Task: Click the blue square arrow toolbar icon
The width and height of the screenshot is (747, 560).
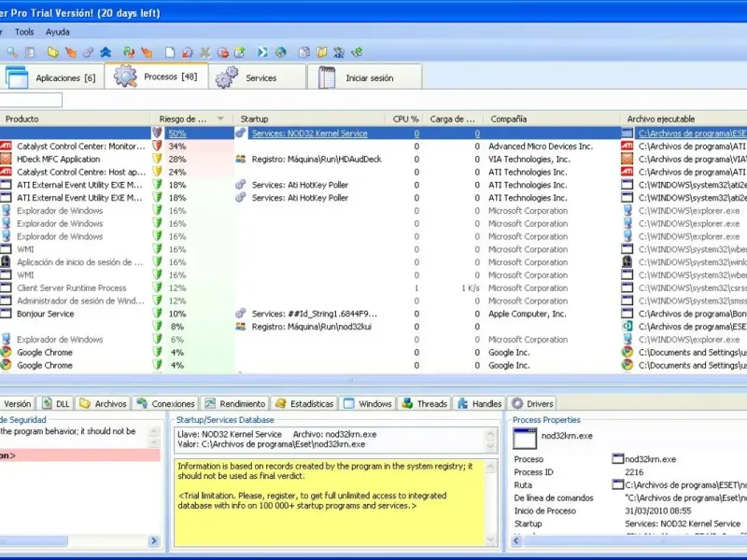Action: pyautogui.click(x=262, y=52)
